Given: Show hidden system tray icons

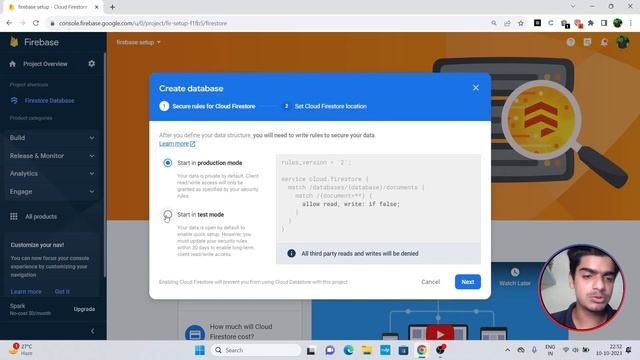Looking at the screenshot, I should [507, 350].
